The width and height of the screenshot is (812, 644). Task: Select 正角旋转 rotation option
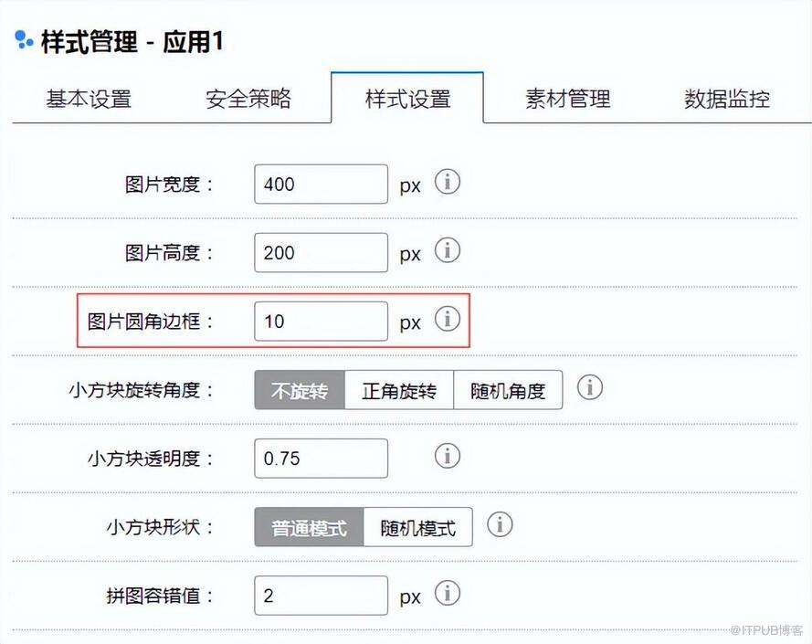pos(399,391)
